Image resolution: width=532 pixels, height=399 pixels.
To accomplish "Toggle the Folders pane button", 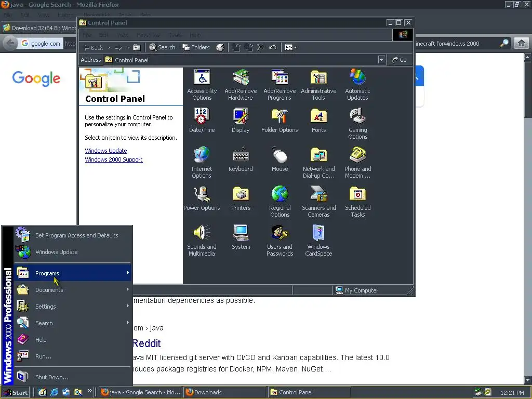I will click(x=196, y=47).
